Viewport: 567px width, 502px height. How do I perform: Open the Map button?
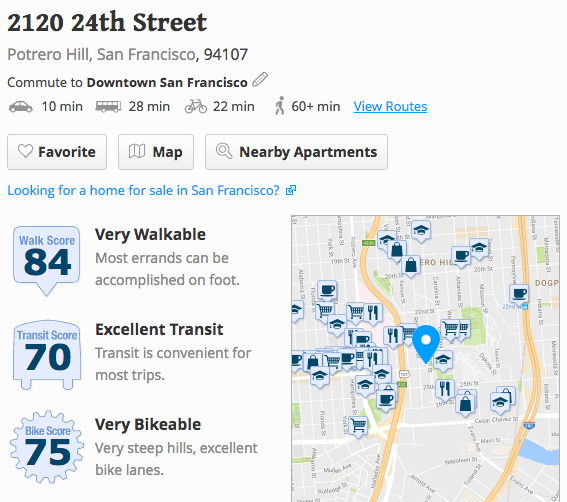pyautogui.click(x=156, y=152)
